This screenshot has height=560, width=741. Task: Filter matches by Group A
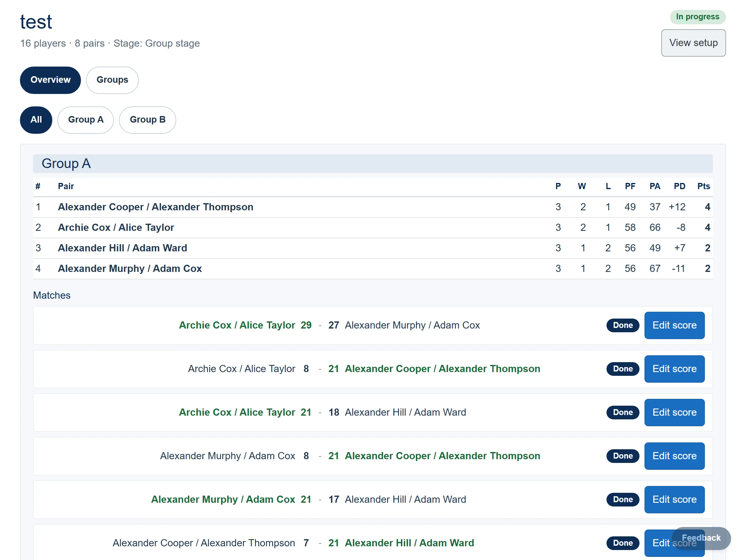(86, 119)
